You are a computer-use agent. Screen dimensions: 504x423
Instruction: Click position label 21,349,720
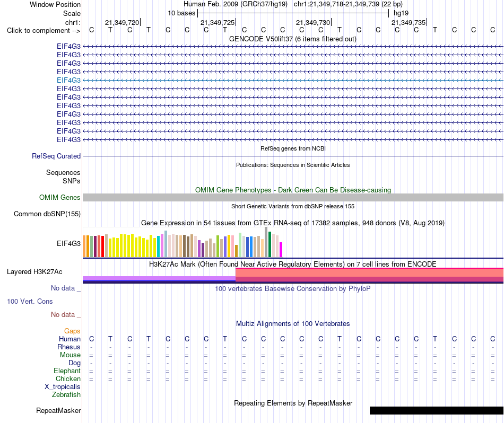tap(122, 22)
